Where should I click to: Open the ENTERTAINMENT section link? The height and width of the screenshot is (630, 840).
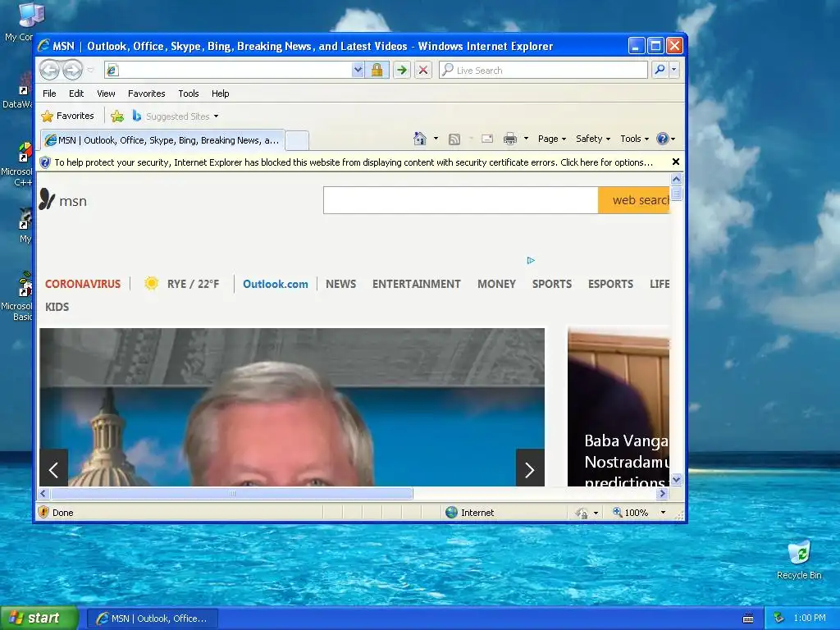pos(416,284)
